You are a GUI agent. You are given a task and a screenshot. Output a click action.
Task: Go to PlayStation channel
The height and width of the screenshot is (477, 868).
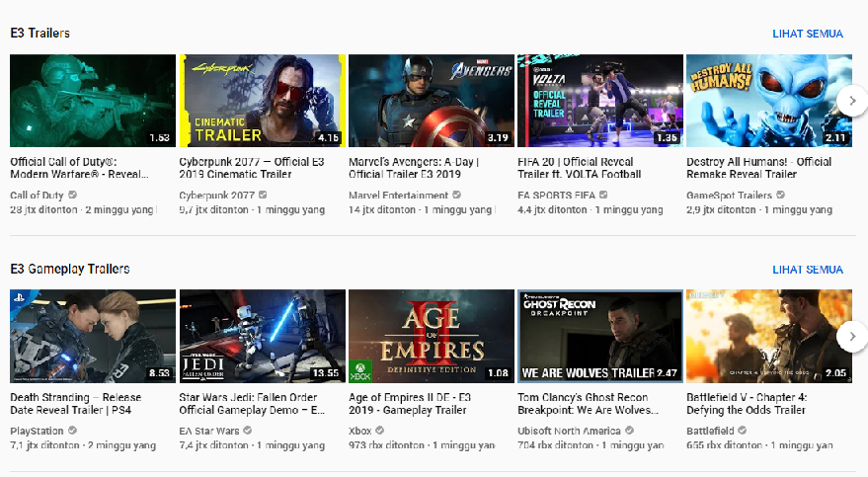[x=37, y=431]
